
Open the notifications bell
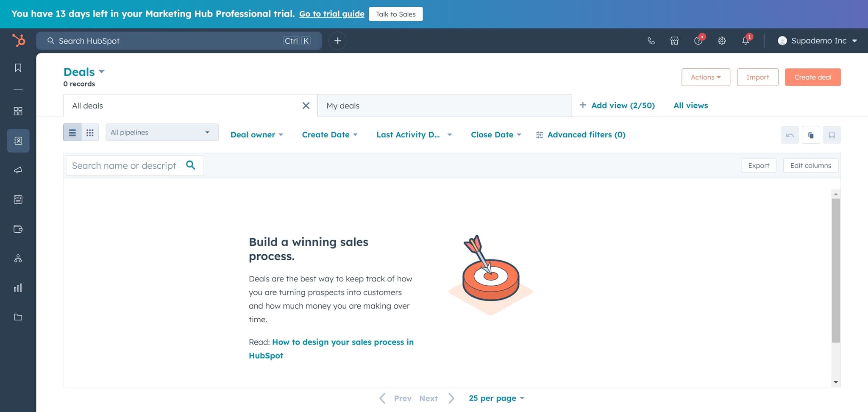tap(746, 41)
